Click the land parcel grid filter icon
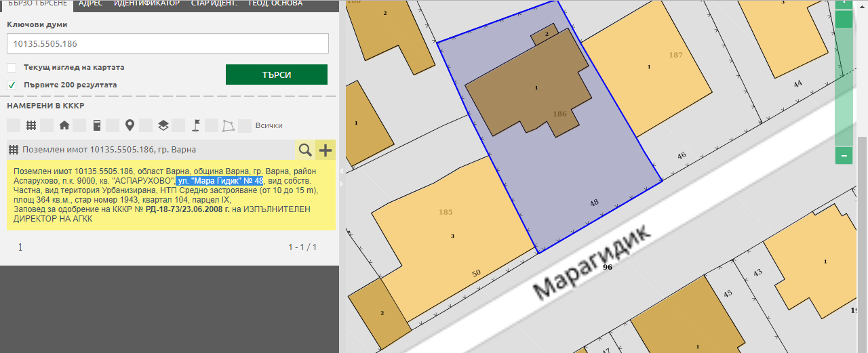This screenshot has height=353, width=868. point(31,125)
